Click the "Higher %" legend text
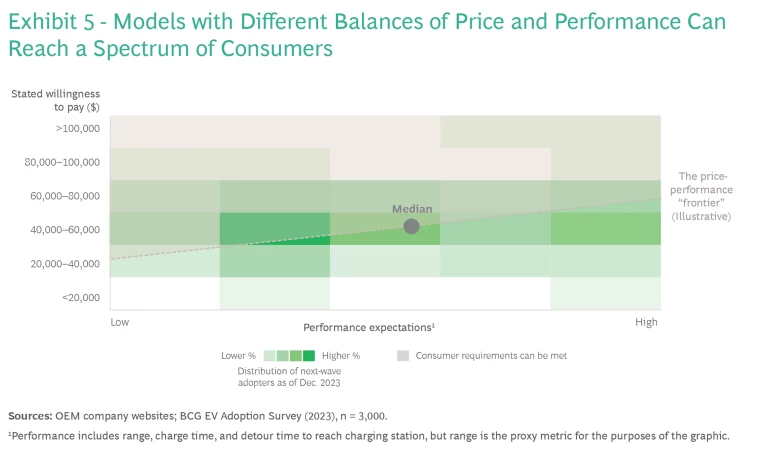The image size is (768, 449). point(341,355)
